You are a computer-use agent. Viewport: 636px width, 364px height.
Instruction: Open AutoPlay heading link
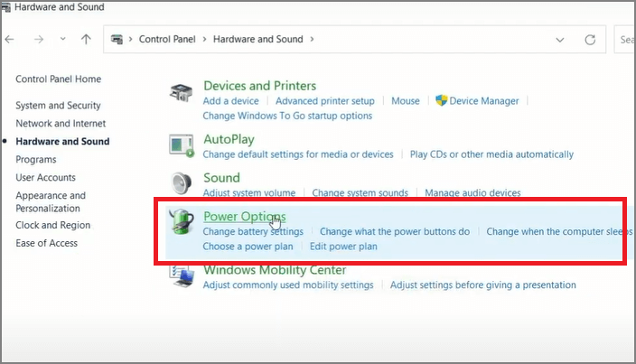pyautogui.click(x=229, y=139)
